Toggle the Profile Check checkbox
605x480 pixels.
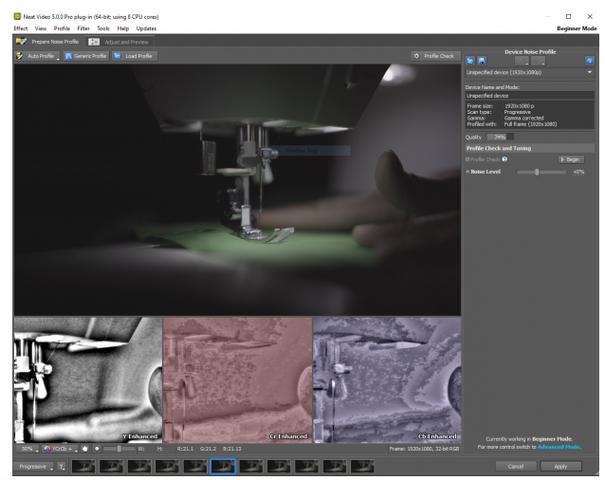467,159
